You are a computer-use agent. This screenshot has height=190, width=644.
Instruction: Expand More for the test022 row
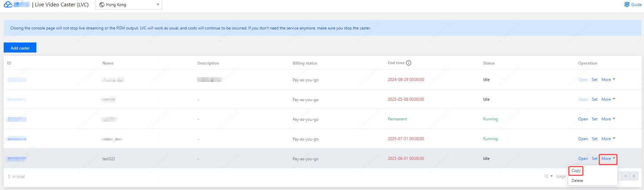click(608, 159)
